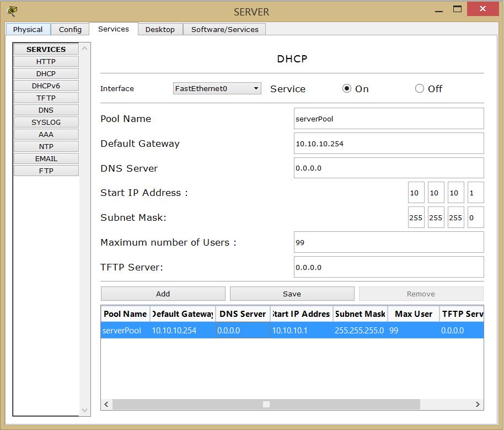Viewport: 504px width, 430px height.
Task: Click the last octet of Start IP Address
Action: tap(476, 193)
